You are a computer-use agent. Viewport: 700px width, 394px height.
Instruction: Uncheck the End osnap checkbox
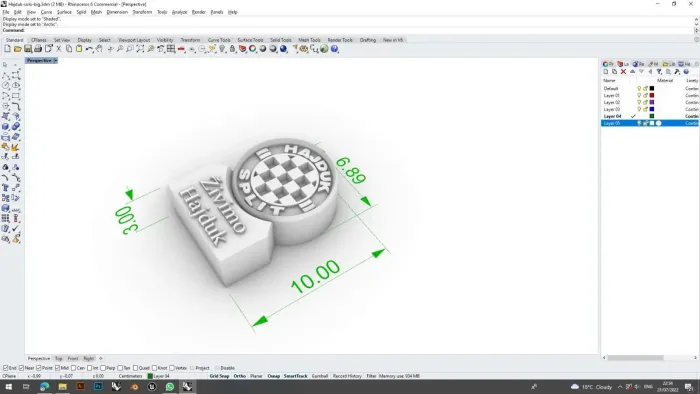coord(5,368)
